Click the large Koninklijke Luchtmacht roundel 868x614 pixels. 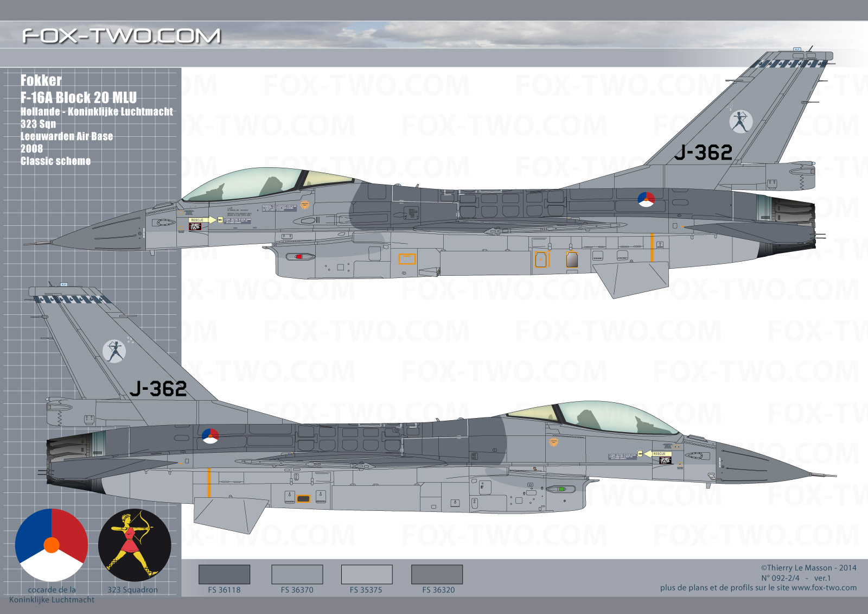click(x=52, y=545)
